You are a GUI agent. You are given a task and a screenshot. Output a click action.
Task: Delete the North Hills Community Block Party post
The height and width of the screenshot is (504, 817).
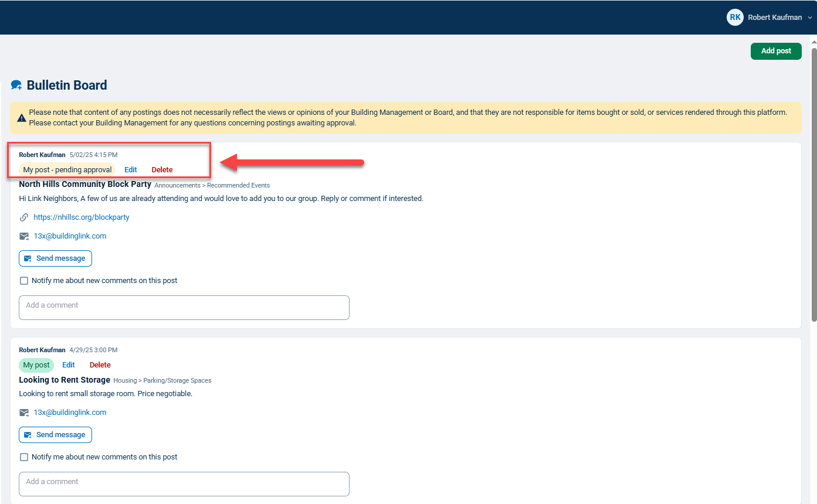(x=162, y=170)
